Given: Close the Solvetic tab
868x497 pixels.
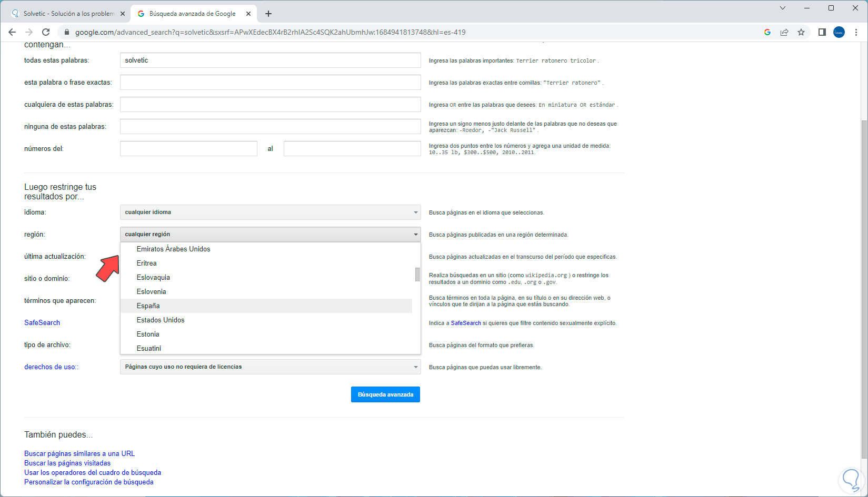Looking at the screenshot, I should point(123,14).
